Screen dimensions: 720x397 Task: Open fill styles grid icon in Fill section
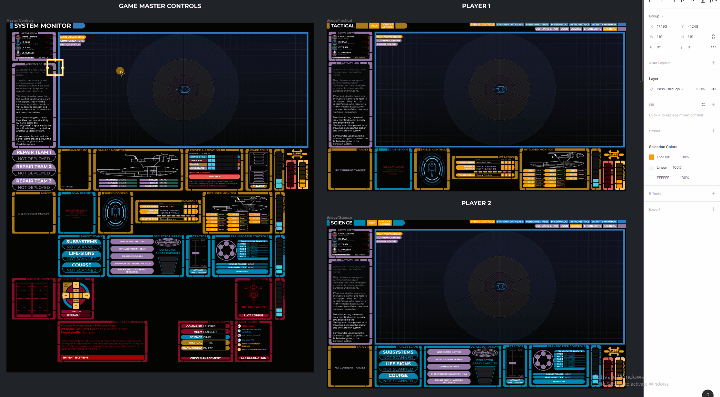[703, 105]
